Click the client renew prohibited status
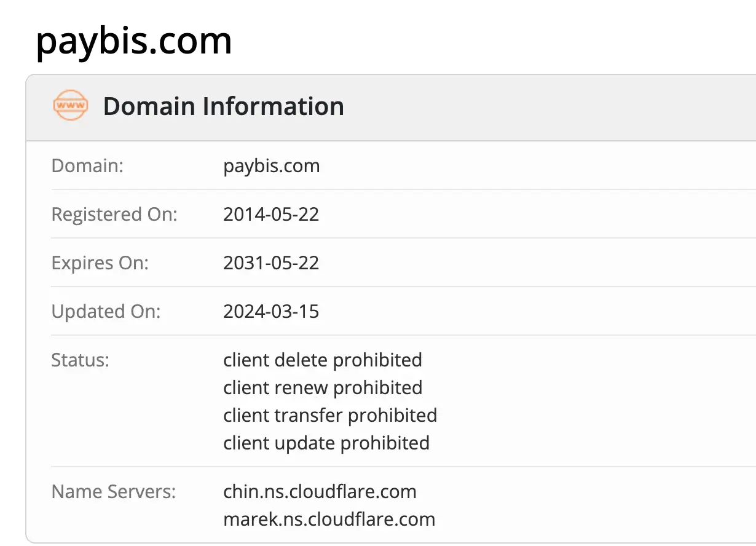Viewport: 756px width, 546px height. tap(323, 387)
